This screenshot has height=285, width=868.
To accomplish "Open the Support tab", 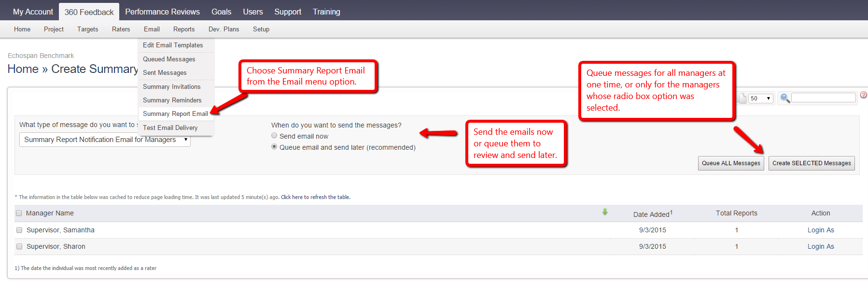I will pyautogui.click(x=288, y=12).
